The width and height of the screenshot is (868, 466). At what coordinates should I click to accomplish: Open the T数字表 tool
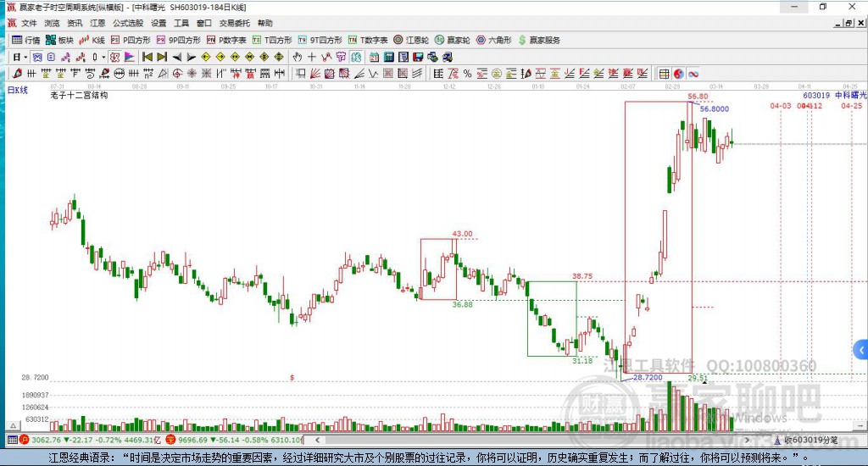click(x=368, y=40)
